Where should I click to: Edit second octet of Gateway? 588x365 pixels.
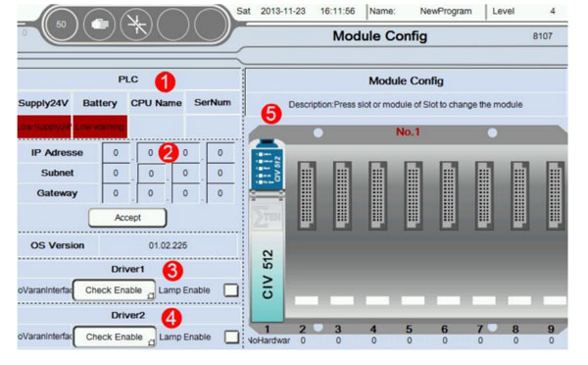tap(151, 193)
